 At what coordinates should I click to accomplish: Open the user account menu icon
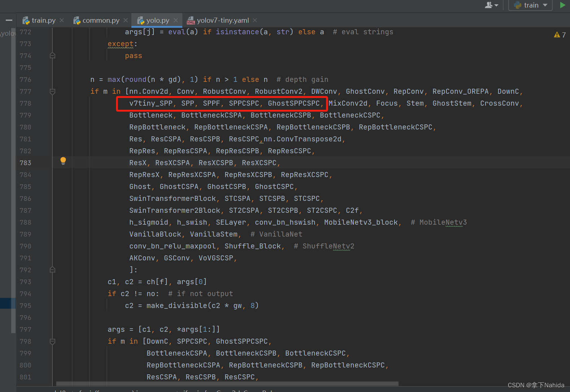[x=491, y=5]
